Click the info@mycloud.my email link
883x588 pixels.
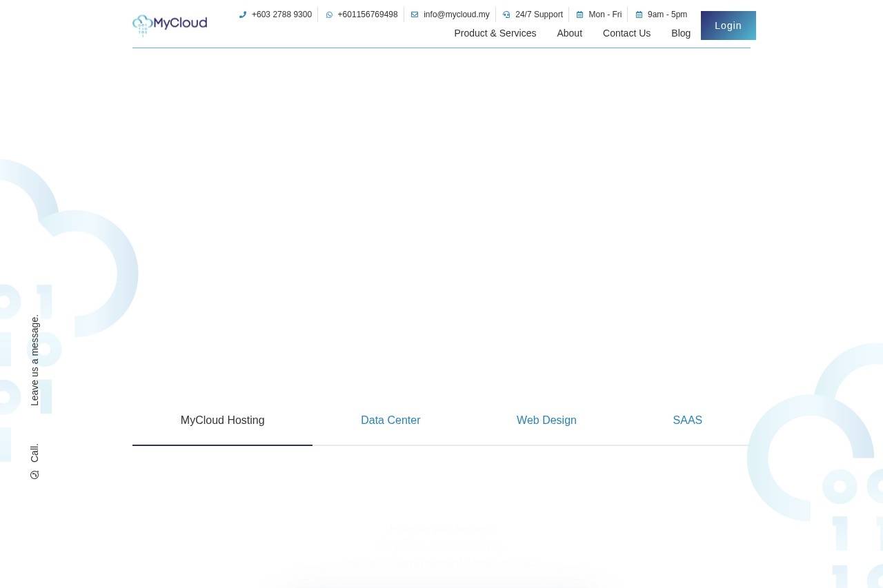click(457, 14)
